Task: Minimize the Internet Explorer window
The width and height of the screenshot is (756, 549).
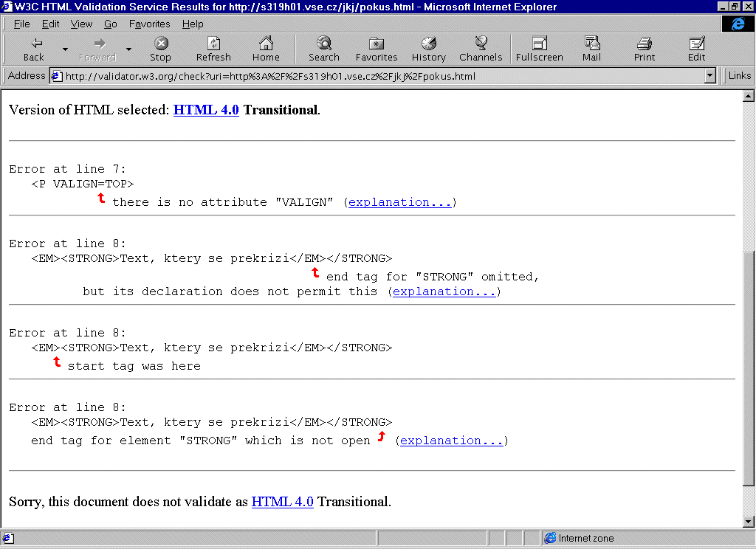Action: click(722, 6)
